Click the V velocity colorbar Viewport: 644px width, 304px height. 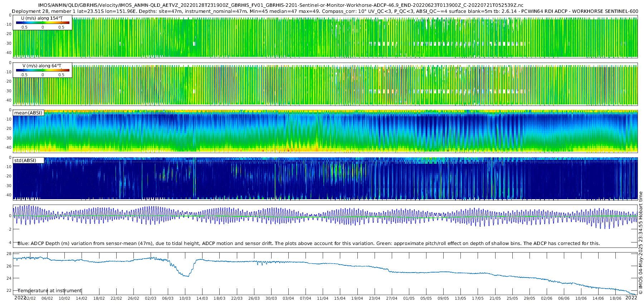coord(43,70)
